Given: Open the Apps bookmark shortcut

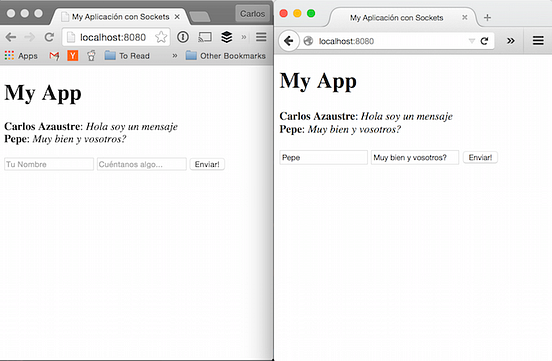Looking at the screenshot, I should [x=21, y=56].
